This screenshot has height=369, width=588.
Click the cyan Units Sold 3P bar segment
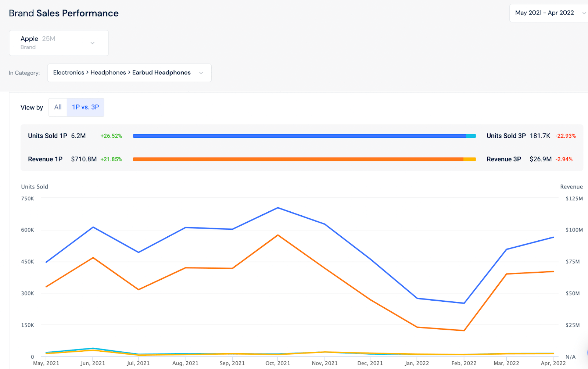pos(471,136)
